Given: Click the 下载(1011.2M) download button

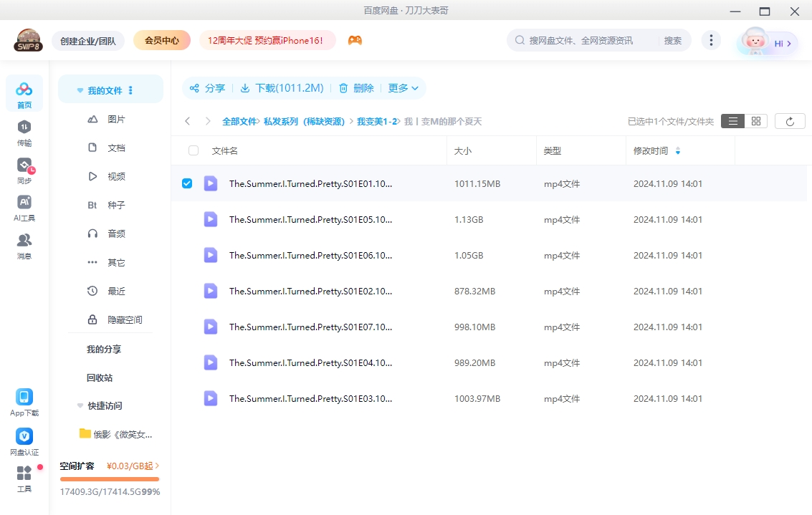Looking at the screenshot, I should [282, 88].
